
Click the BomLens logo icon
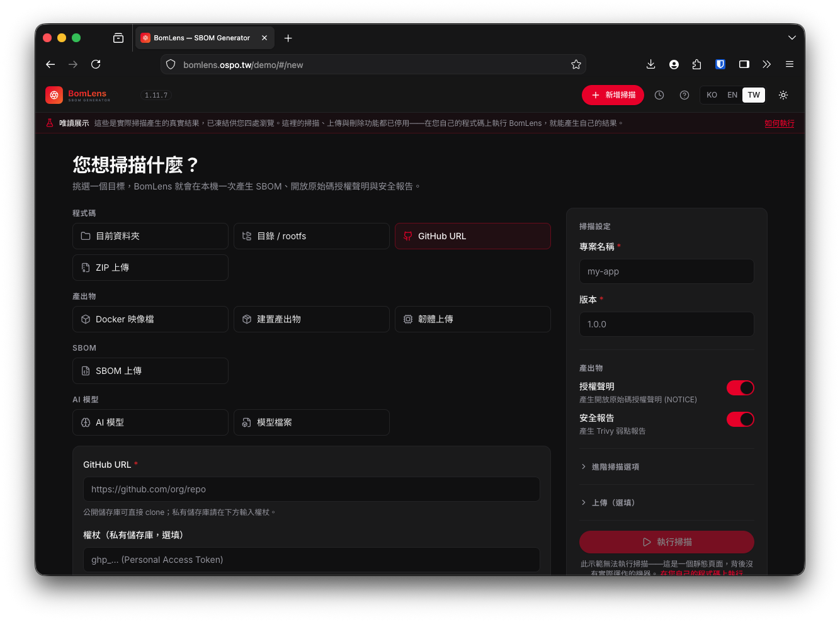point(54,95)
